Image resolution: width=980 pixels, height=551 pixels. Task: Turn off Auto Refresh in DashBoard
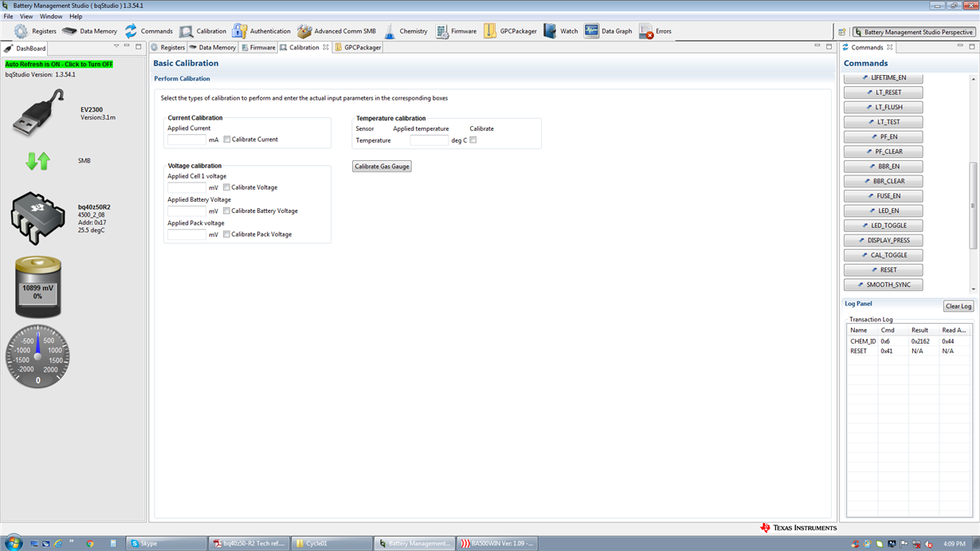[59, 64]
